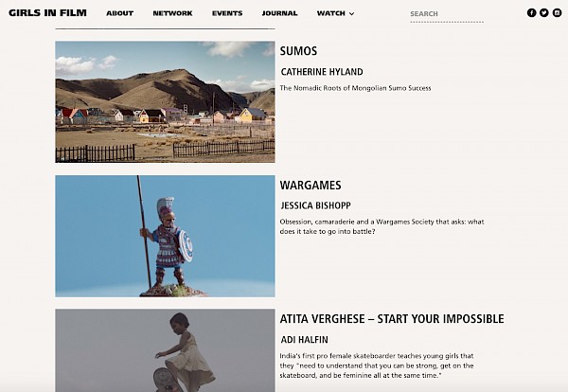Open the Wargames film title
Image resolution: width=568 pixels, height=392 pixels.
pos(311,186)
